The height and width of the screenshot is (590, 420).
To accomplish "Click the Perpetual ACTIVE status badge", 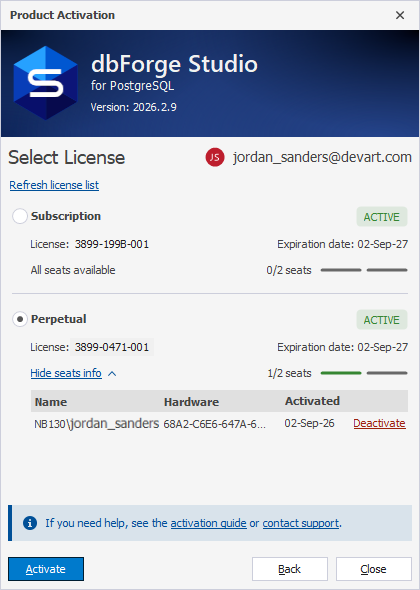I will click(x=382, y=320).
